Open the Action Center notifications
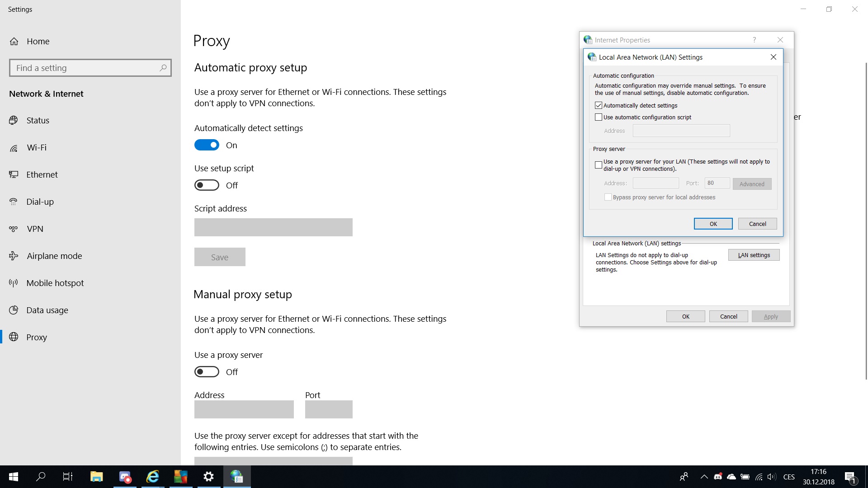This screenshot has width=868, height=488. tap(850, 477)
